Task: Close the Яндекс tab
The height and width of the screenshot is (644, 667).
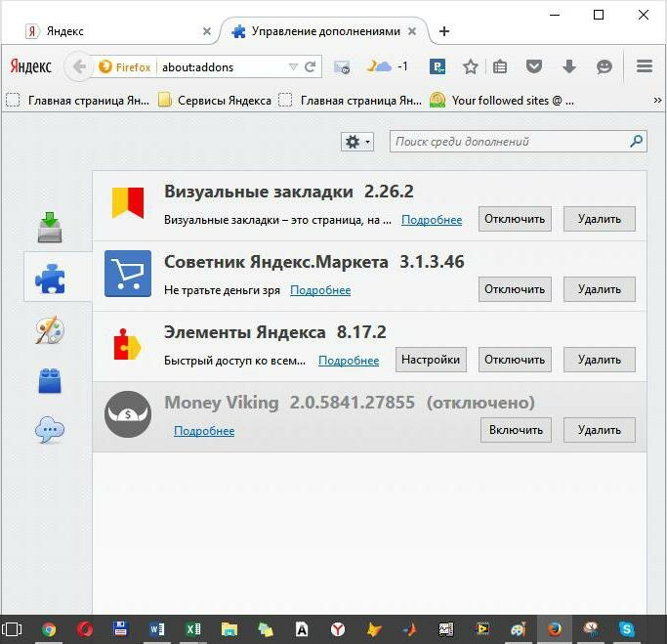Action: click(x=207, y=31)
